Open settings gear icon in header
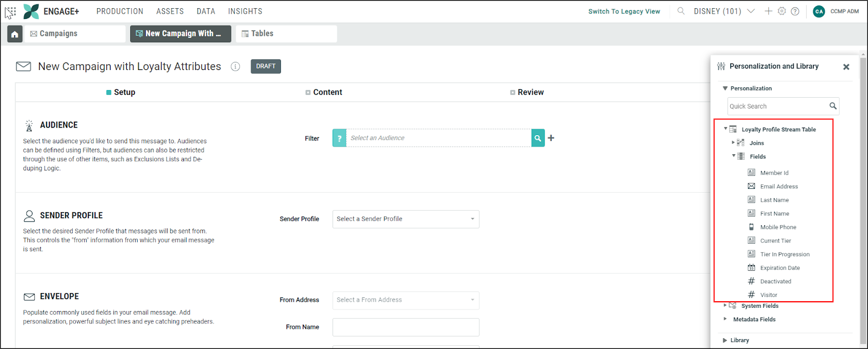868x349 pixels. tap(782, 11)
